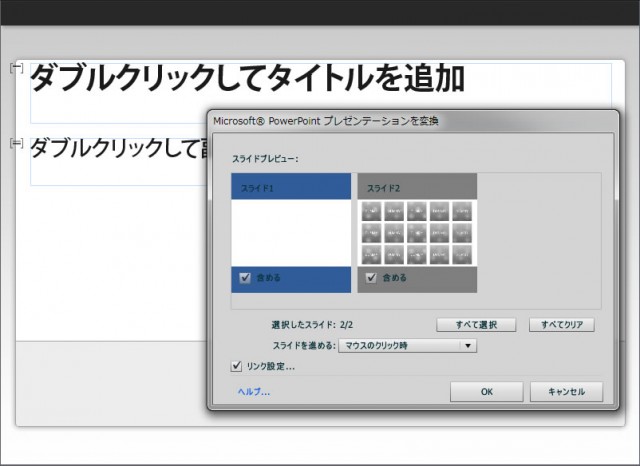Click the subtitle placeholder text behind the dialog

point(119,148)
